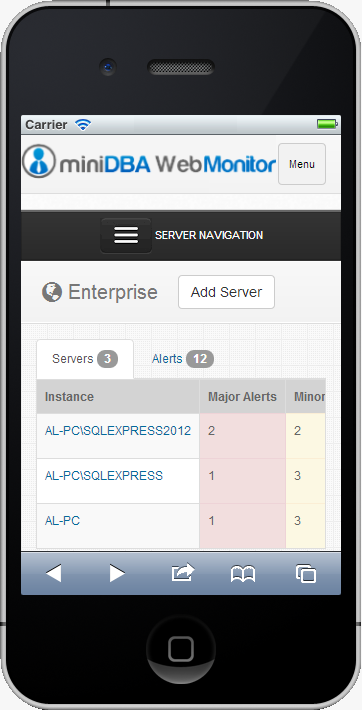The height and width of the screenshot is (710, 362).
Task: Click the Servers count badge 3
Action: [107, 359]
